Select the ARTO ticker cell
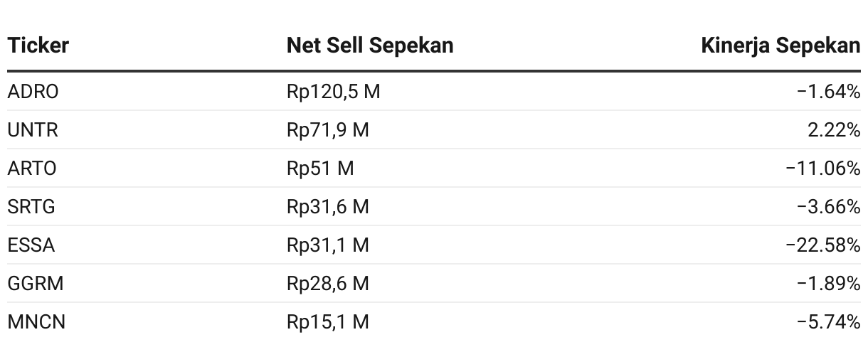This screenshot has width=868, height=347. pos(32,169)
